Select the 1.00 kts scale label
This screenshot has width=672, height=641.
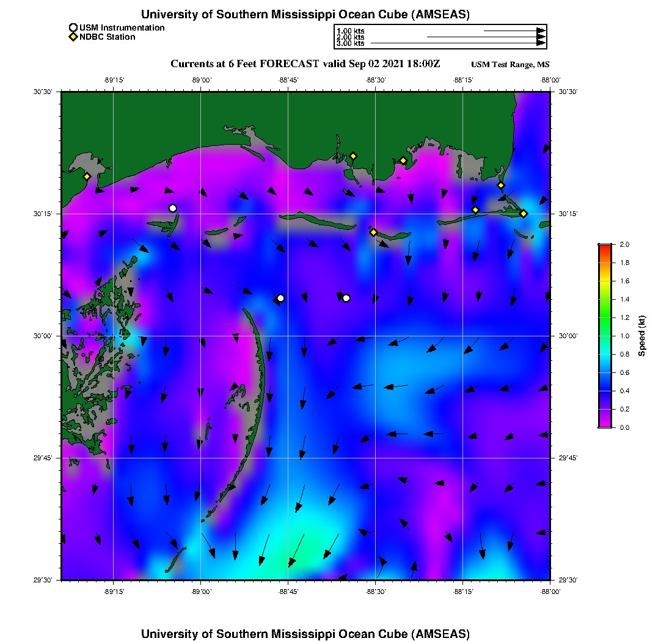(x=350, y=31)
